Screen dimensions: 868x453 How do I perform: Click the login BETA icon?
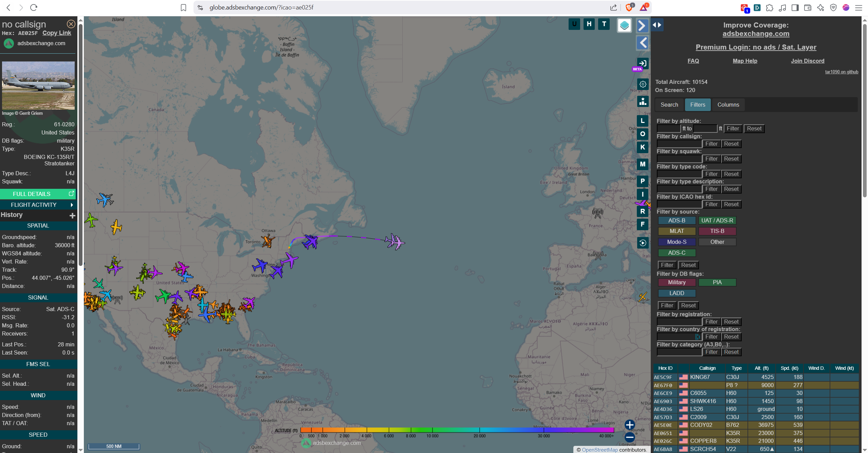point(642,64)
